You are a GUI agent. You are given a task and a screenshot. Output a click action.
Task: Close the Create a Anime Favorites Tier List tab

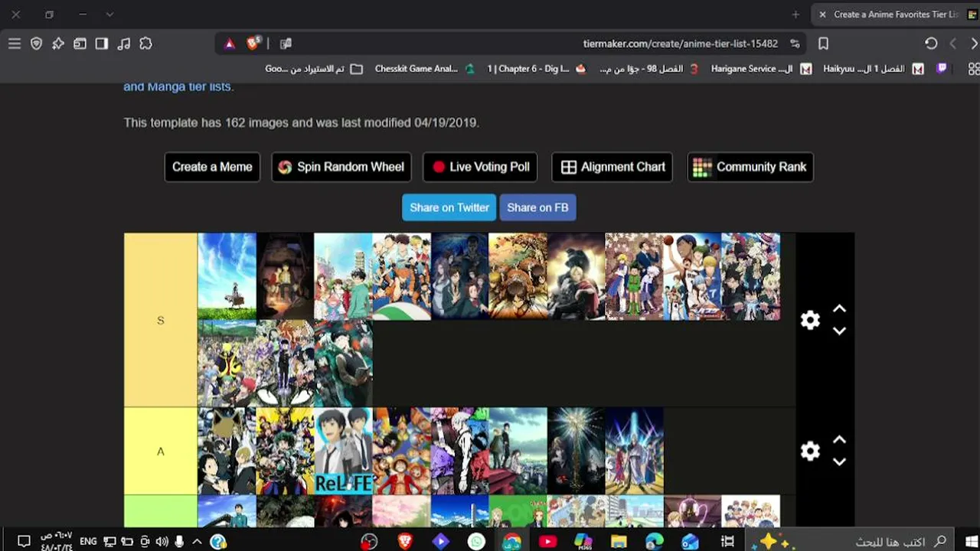click(822, 15)
